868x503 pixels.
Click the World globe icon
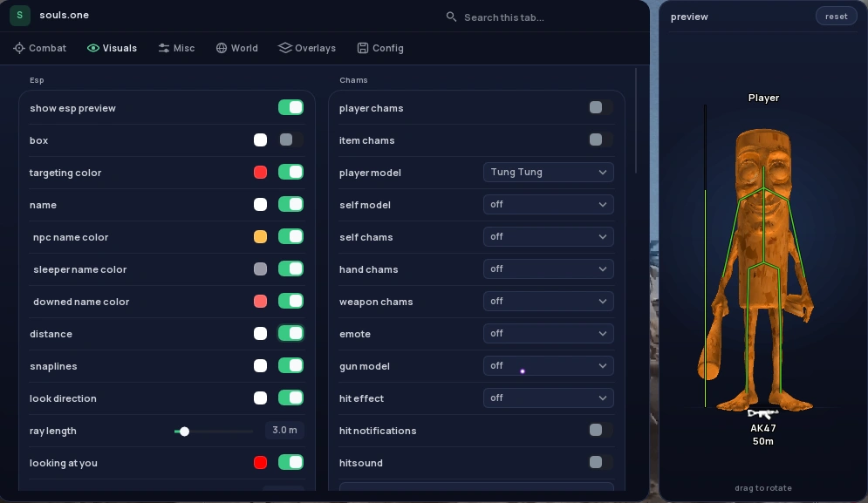(222, 48)
